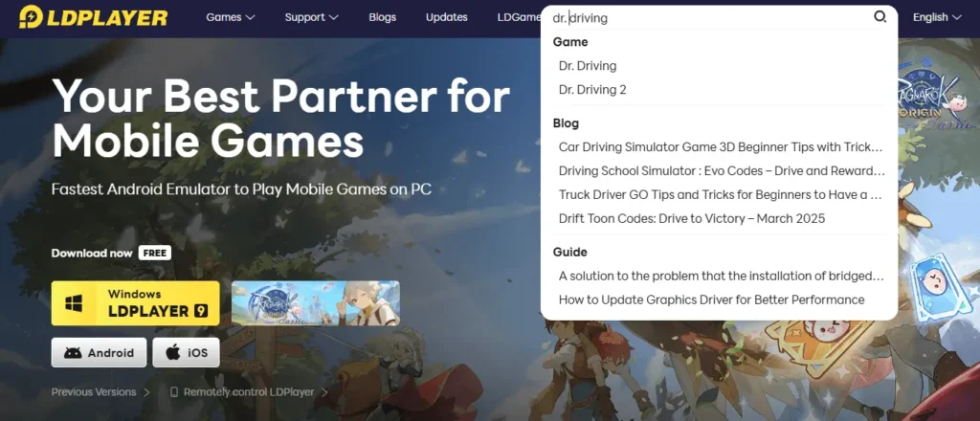
Task: Open the Support dropdown menu
Action: 311,17
